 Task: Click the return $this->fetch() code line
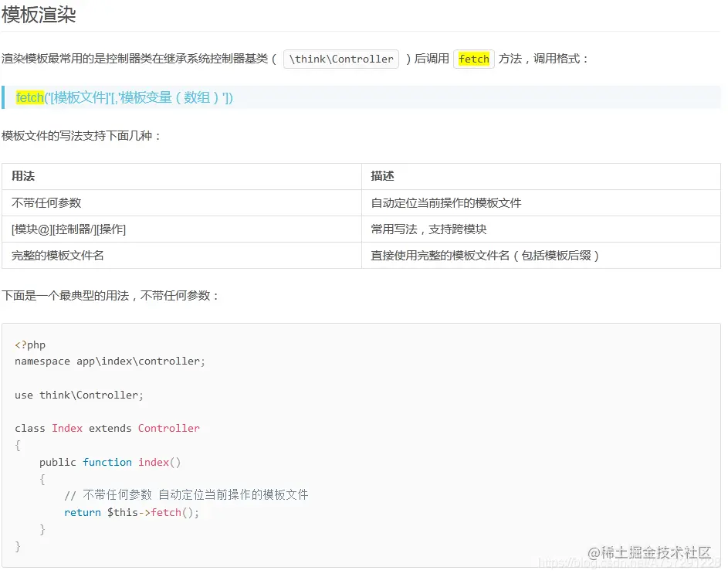point(131,512)
